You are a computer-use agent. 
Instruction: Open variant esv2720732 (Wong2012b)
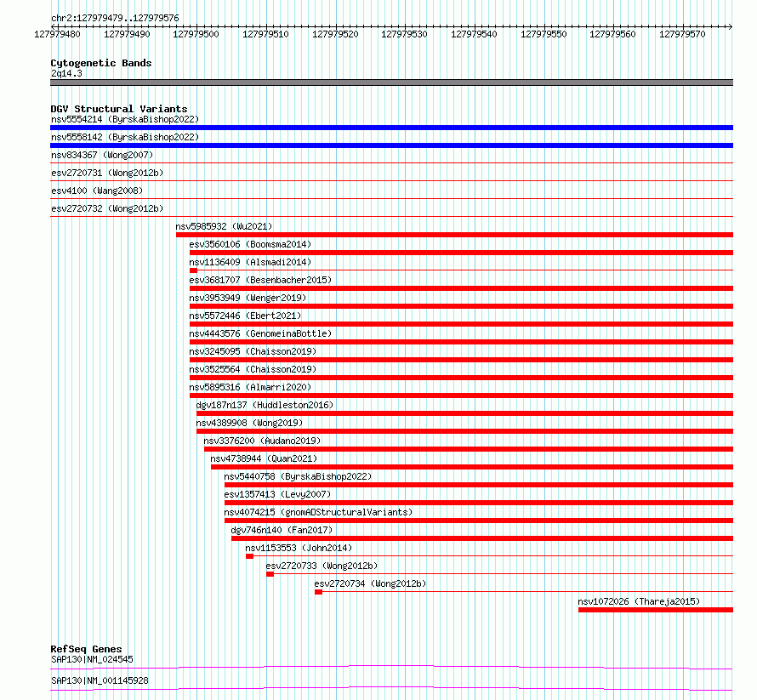pos(107,208)
